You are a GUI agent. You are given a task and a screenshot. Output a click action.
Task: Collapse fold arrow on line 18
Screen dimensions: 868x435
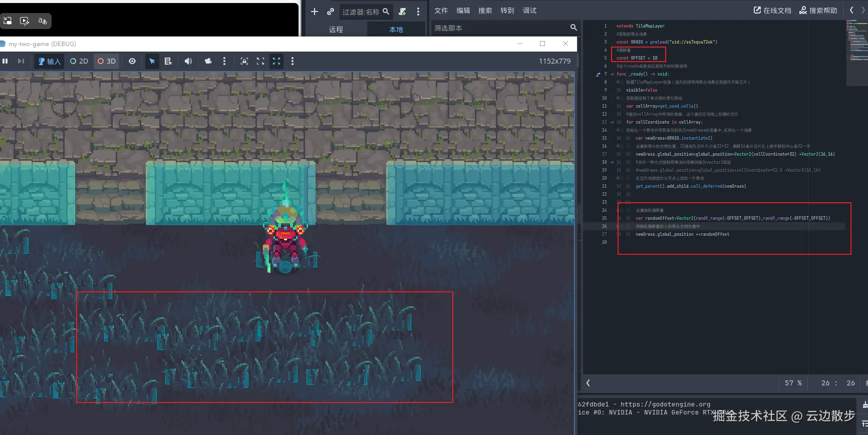tap(612, 162)
